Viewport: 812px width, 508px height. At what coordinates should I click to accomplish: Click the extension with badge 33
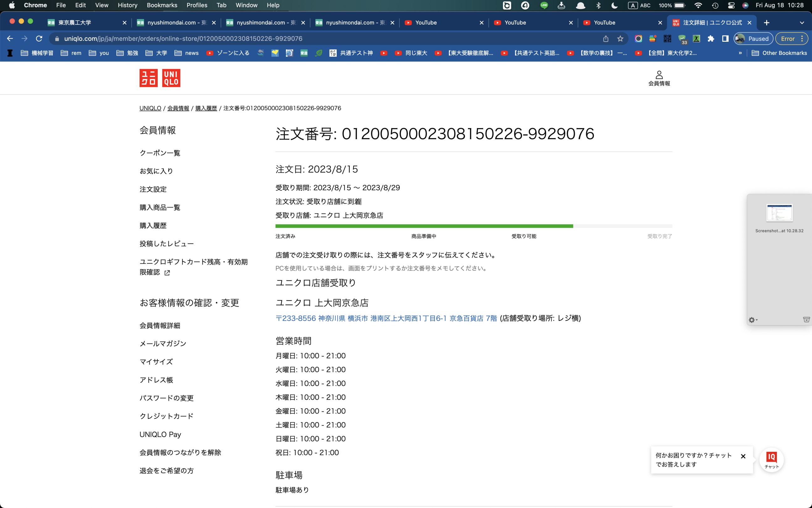pos(682,39)
